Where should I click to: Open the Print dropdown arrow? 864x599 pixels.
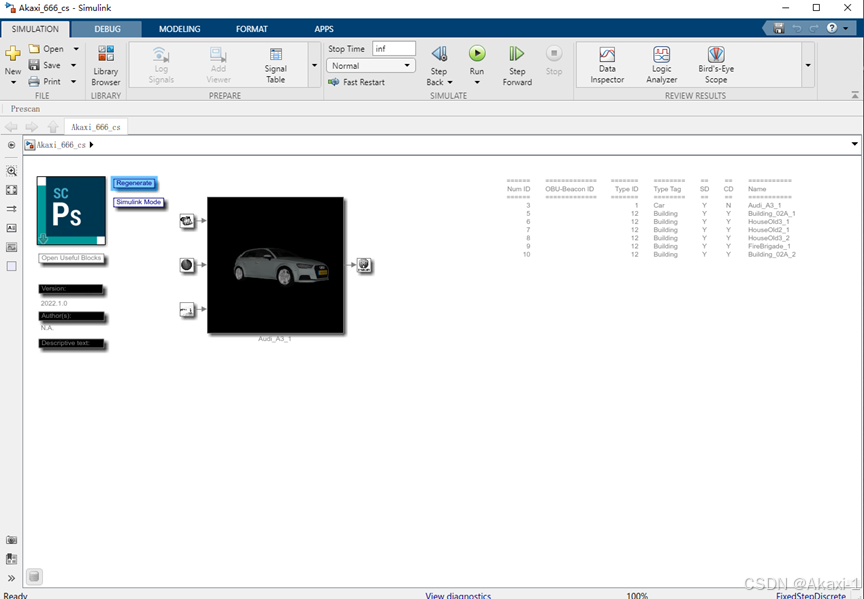[73, 82]
